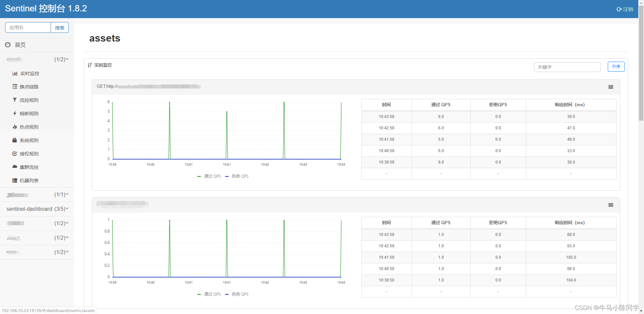Click the list icon beside 簇点链路
This screenshot has width=644, height=314.
click(x=15, y=86)
